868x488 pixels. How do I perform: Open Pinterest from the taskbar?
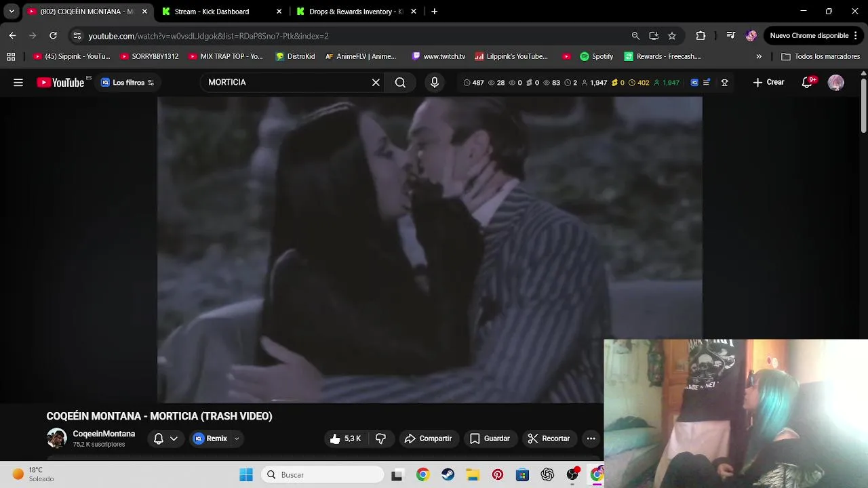[x=498, y=475]
